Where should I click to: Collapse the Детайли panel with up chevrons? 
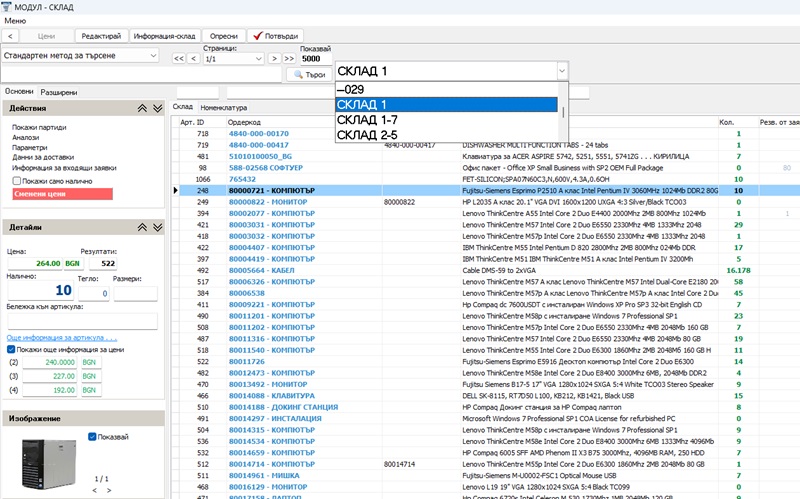click(142, 227)
